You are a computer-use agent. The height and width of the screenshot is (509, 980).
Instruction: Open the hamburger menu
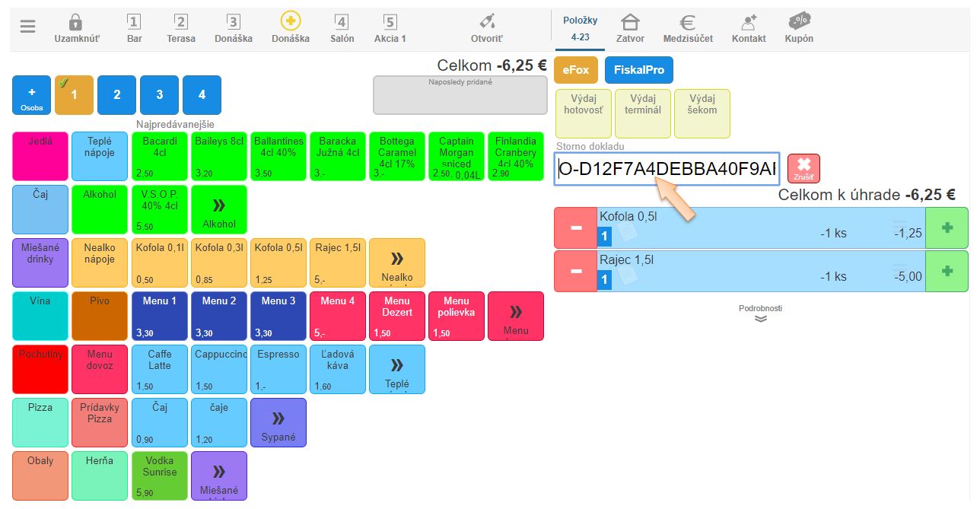(28, 27)
